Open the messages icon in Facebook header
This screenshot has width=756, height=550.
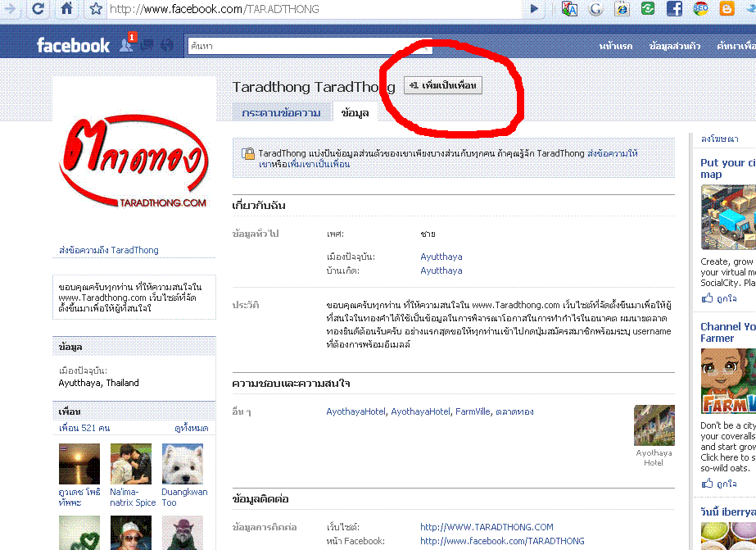(x=147, y=45)
